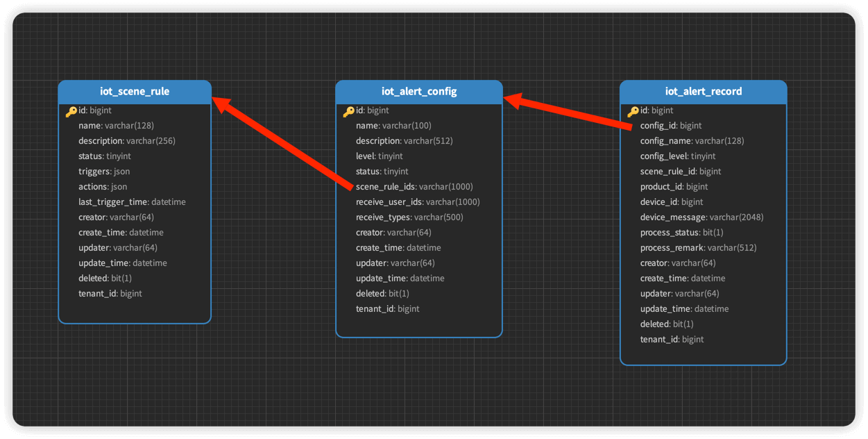Select the receive_user_ids varchar(1000) field

click(x=418, y=202)
